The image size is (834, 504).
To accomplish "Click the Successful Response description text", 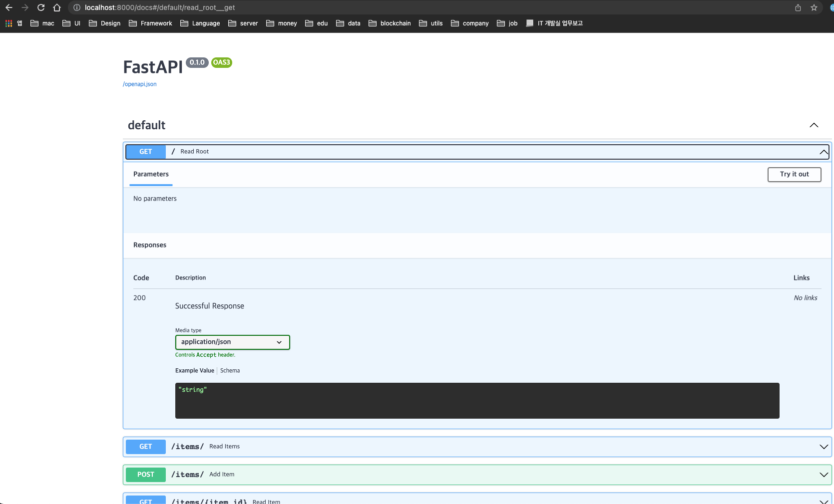I will [210, 306].
